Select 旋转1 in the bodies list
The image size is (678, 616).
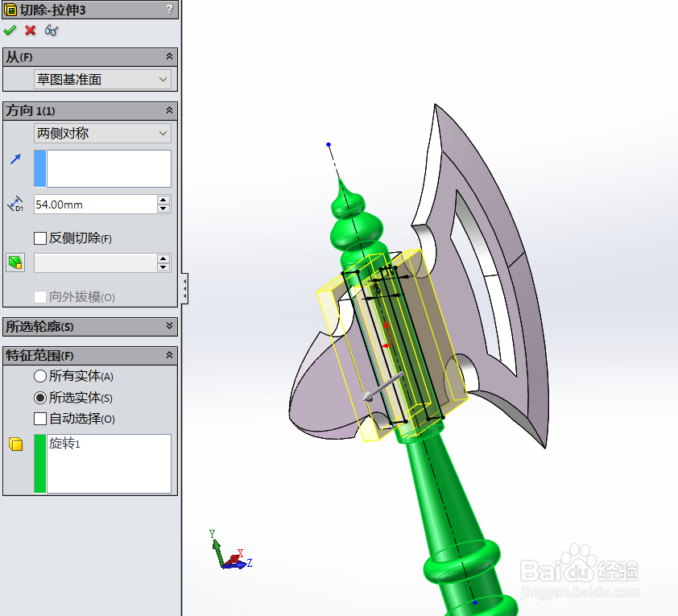pyautogui.click(x=64, y=444)
